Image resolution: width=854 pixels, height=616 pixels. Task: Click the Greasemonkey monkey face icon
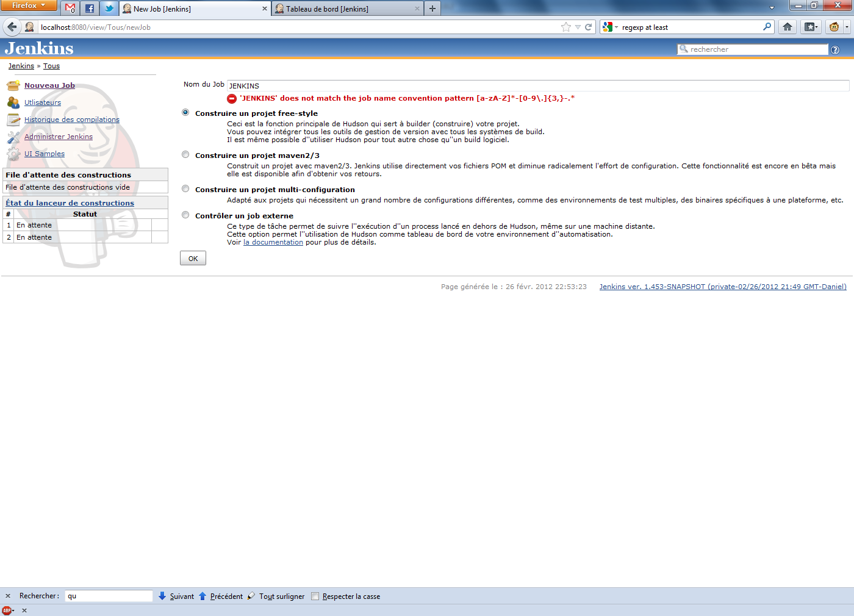tap(834, 27)
